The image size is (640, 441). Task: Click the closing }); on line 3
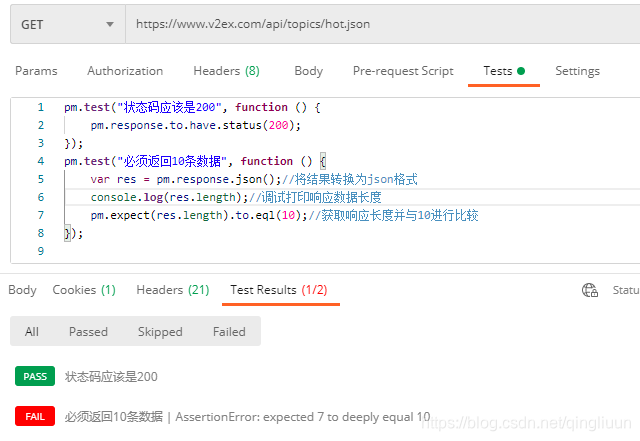pyautogui.click(x=73, y=143)
